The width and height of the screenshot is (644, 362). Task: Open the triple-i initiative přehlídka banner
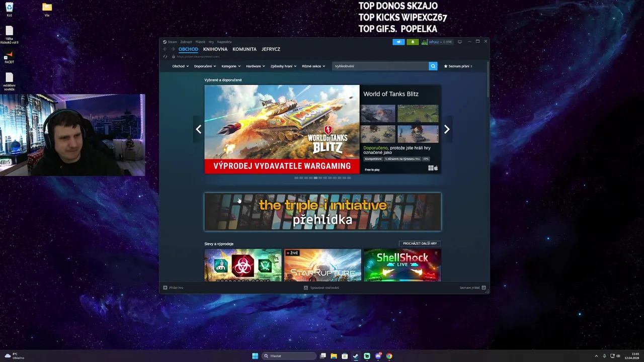pyautogui.click(x=323, y=212)
